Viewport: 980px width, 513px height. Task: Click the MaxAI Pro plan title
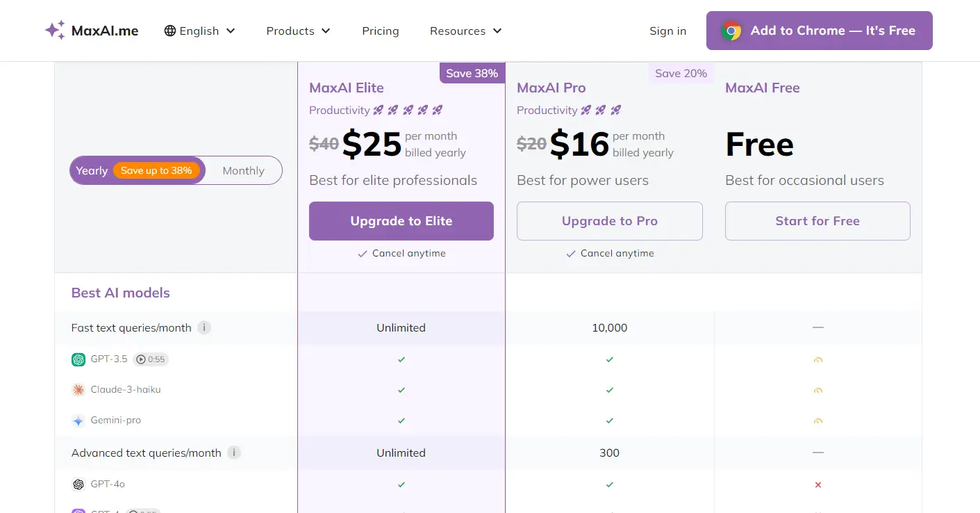[x=551, y=88]
